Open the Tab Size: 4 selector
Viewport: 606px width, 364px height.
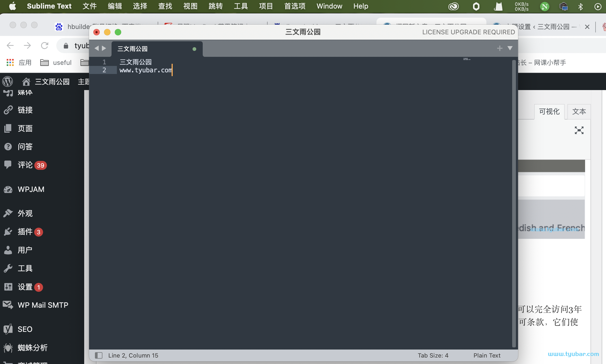click(x=433, y=355)
